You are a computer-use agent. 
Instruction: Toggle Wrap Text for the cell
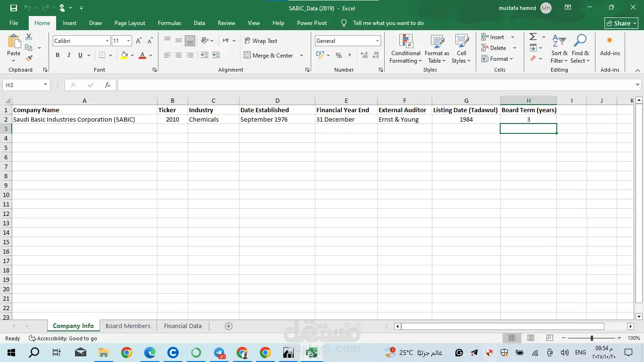coord(261,41)
